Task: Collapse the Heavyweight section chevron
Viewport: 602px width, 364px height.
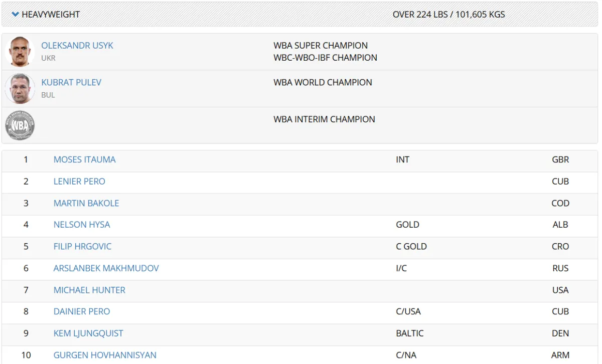Action: coord(15,15)
